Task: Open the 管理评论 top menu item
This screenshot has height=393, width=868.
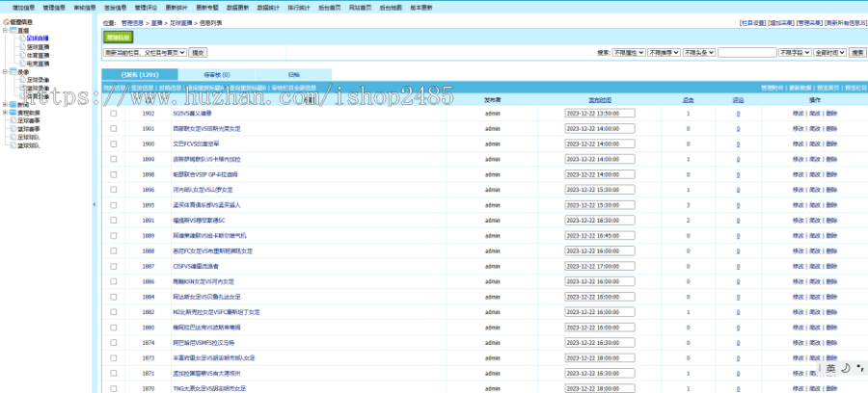Action: point(146,8)
